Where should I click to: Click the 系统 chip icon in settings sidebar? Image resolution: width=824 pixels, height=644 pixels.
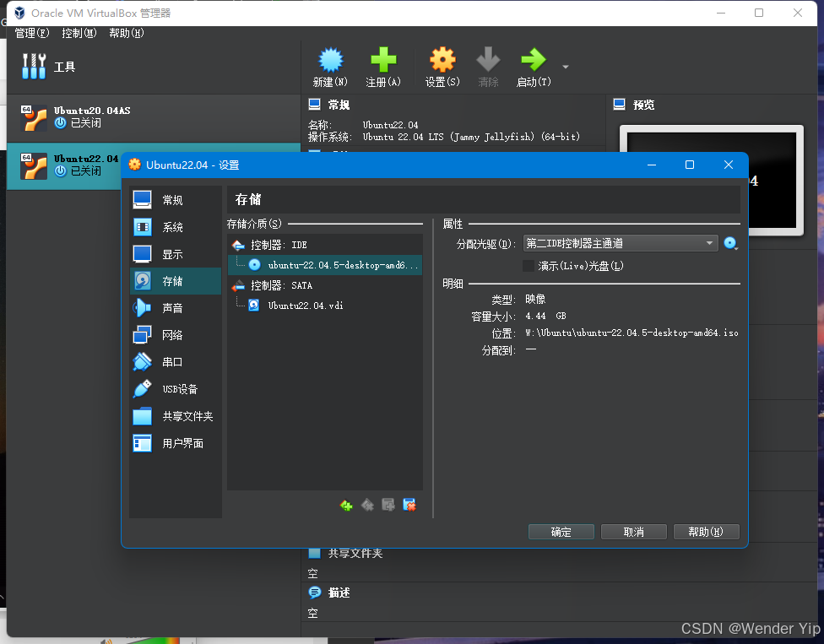tap(143, 227)
